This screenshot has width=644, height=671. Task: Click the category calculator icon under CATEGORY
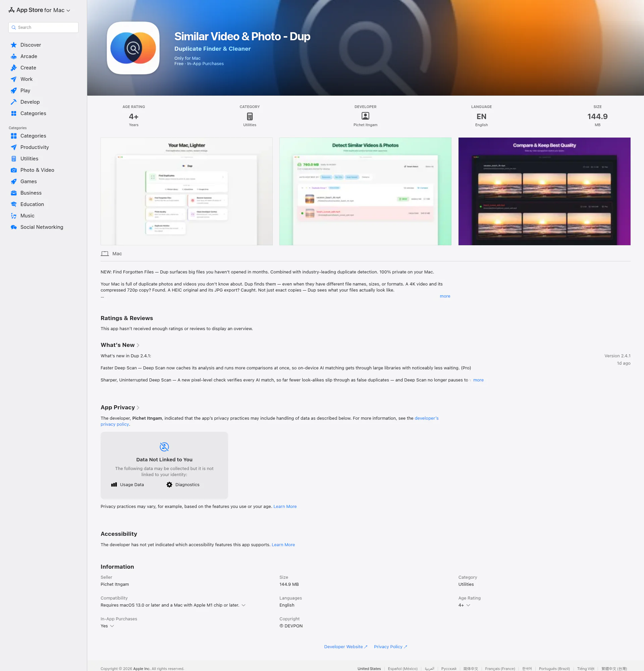click(250, 116)
